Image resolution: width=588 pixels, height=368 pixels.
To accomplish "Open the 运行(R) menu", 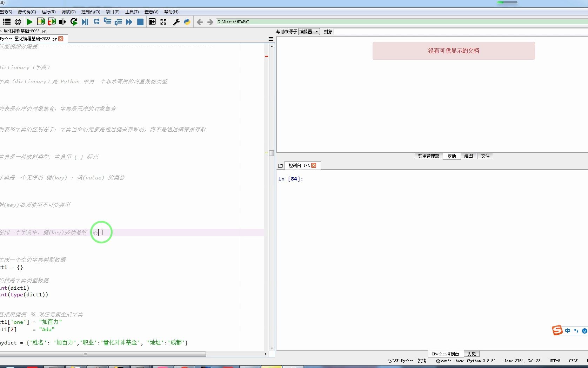I will [48, 12].
